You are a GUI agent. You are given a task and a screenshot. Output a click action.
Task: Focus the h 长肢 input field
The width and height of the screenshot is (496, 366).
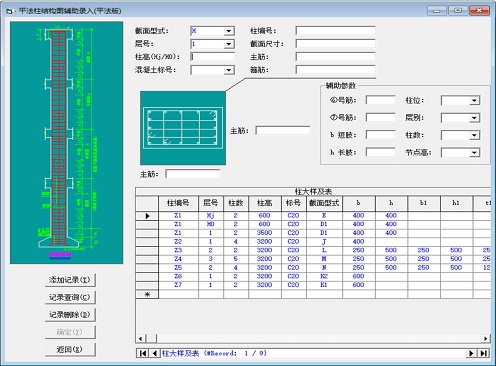(x=381, y=153)
